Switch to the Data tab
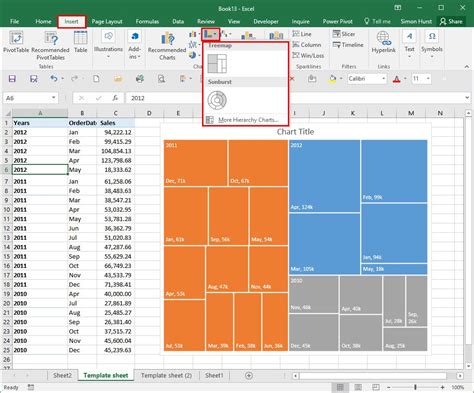 coord(178,22)
